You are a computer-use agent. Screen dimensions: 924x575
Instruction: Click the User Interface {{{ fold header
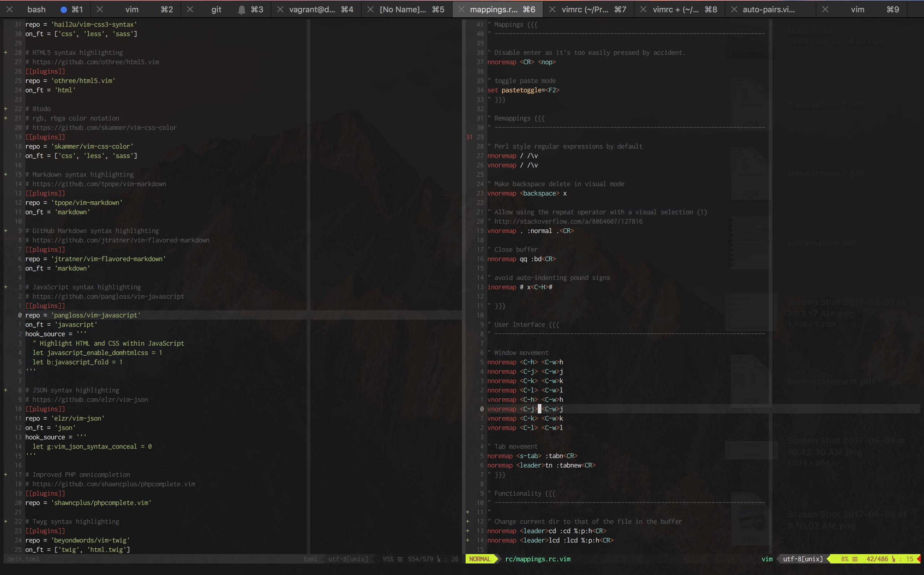526,324
